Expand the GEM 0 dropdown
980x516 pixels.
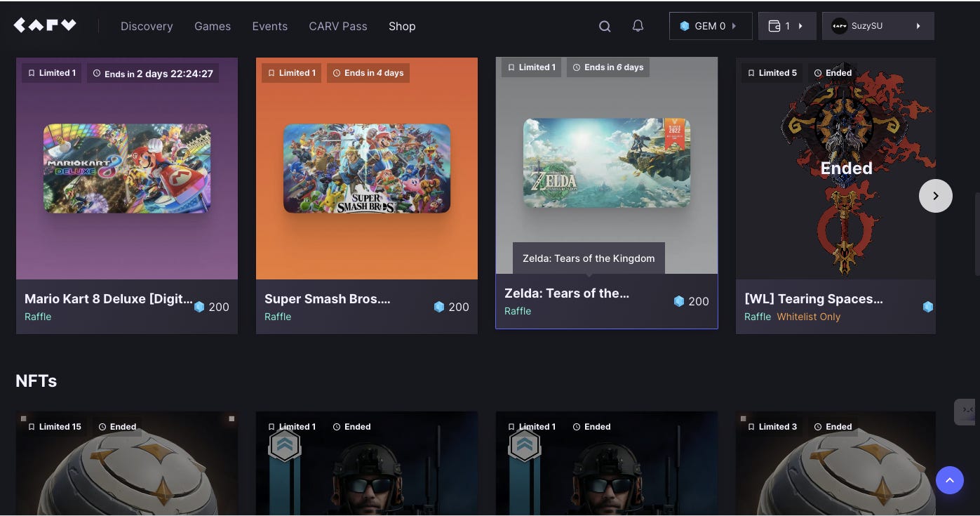pyautogui.click(x=734, y=26)
